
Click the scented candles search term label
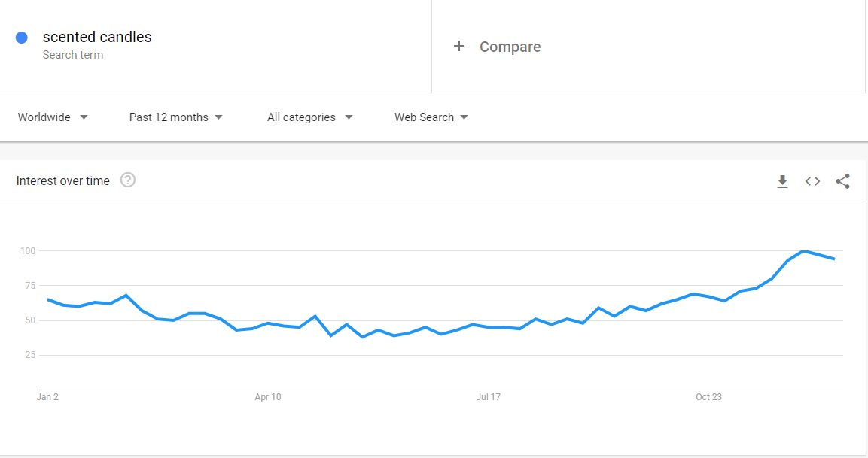point(97,37)
